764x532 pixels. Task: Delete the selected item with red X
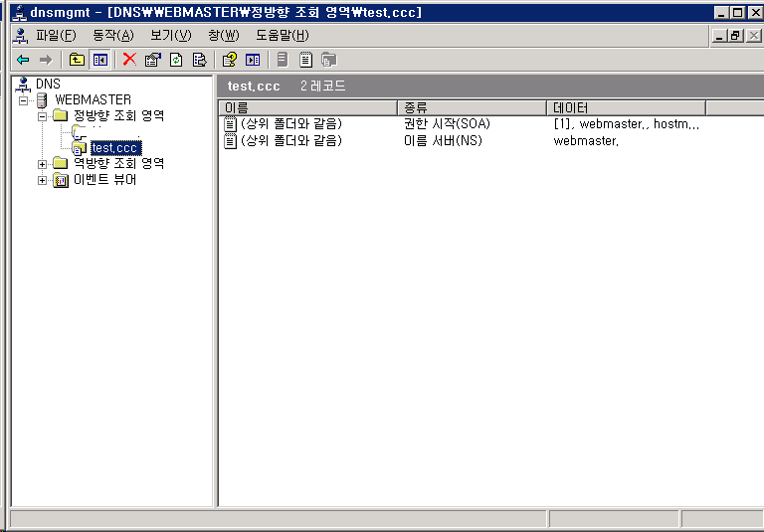tap(129, 60)
